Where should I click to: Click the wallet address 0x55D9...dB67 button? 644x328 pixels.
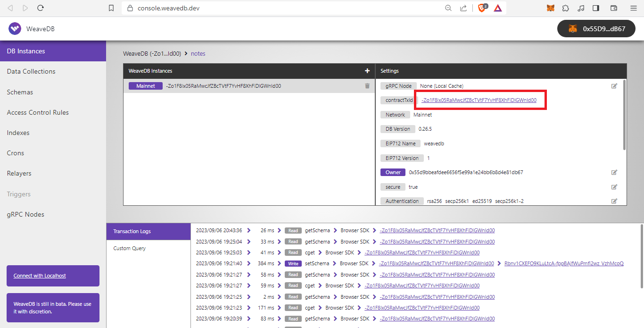coord(597,29)
